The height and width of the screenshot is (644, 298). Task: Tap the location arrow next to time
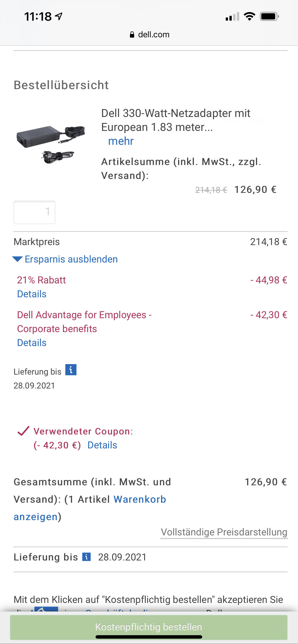[59, 16]
